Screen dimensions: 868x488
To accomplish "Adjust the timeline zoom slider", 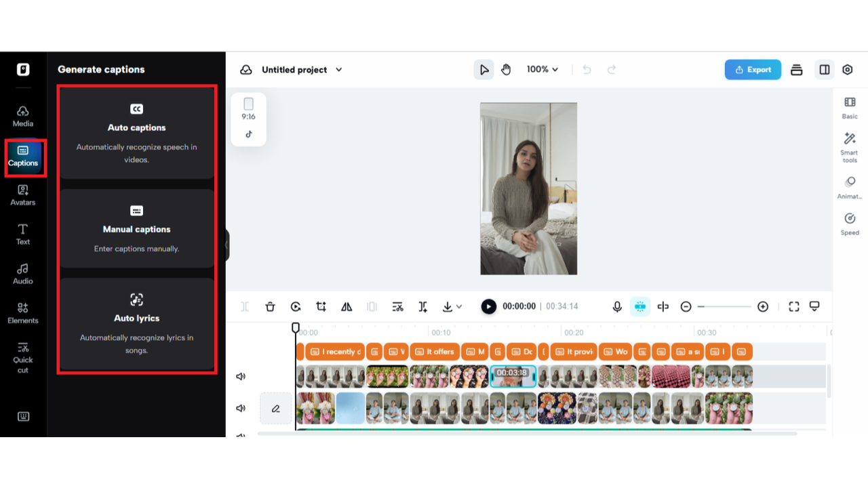I will coord(724,307).
